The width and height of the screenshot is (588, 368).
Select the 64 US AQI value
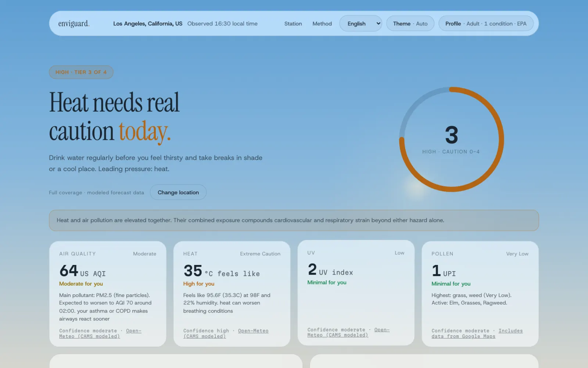tap(82, 271)
